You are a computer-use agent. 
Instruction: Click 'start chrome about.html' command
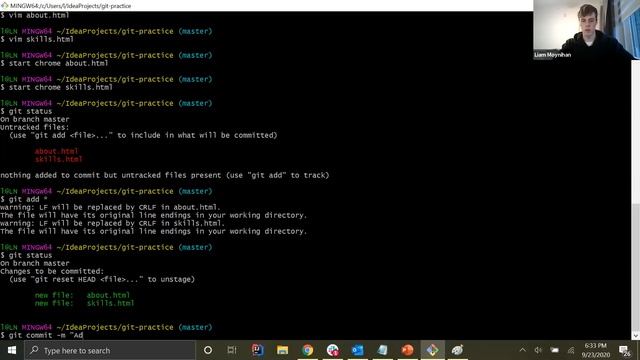[58, 63]
